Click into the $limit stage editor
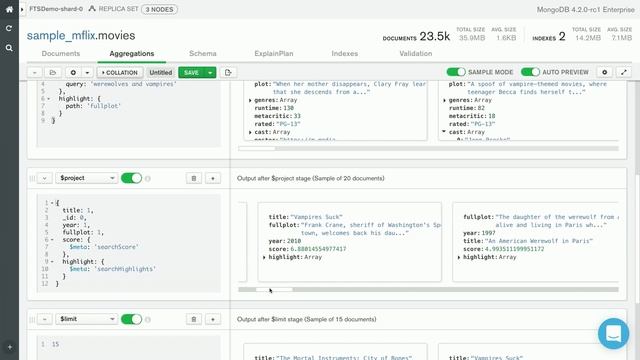Screen dimensions: 640x360 129,347
